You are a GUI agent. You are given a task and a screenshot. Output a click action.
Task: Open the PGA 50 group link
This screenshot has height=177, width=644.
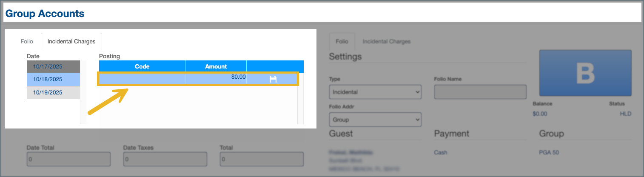coord(549,152)
